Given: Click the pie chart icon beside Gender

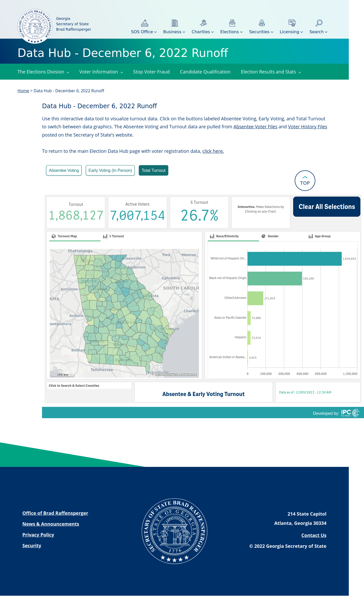Looking at the screenshot, I should pyautogui.click(x=264, y=236).
